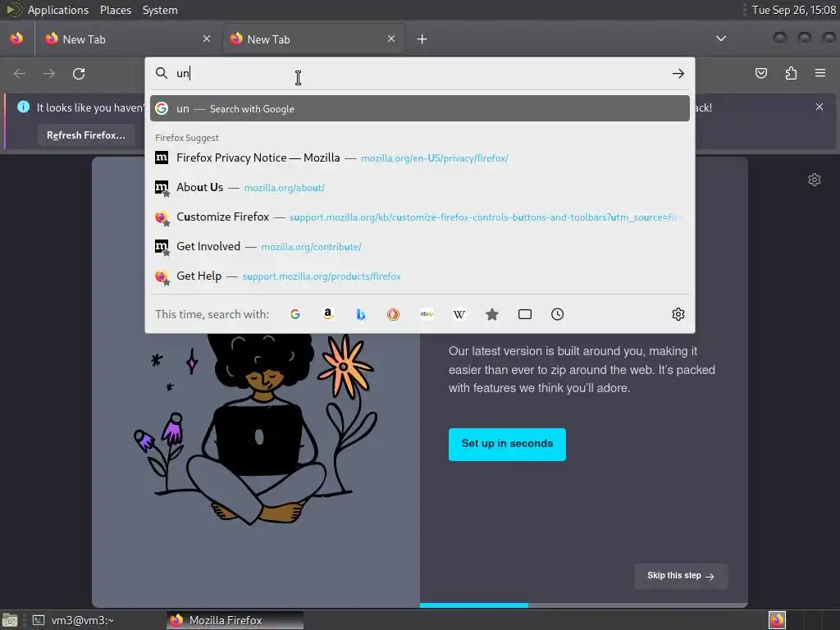840x630 pixels.
Task: Open the new tab page personalize gear
Action: (x=815, y=180)
